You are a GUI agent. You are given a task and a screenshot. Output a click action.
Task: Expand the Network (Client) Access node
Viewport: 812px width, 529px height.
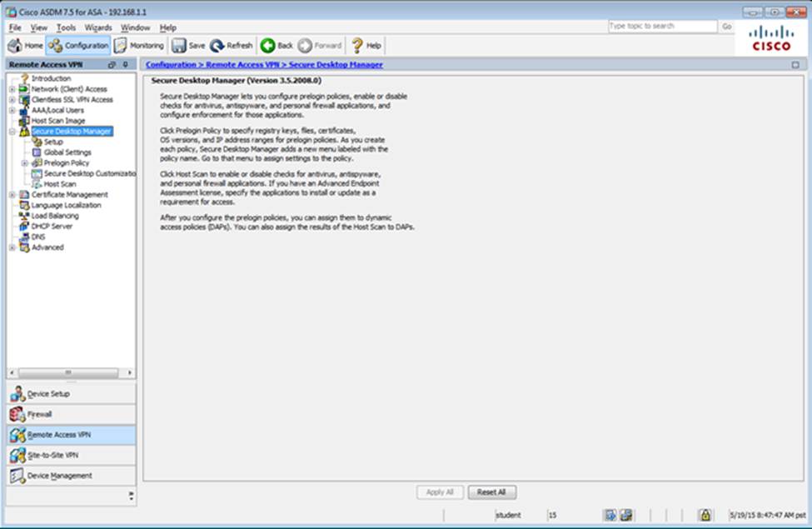click(12, 89)
